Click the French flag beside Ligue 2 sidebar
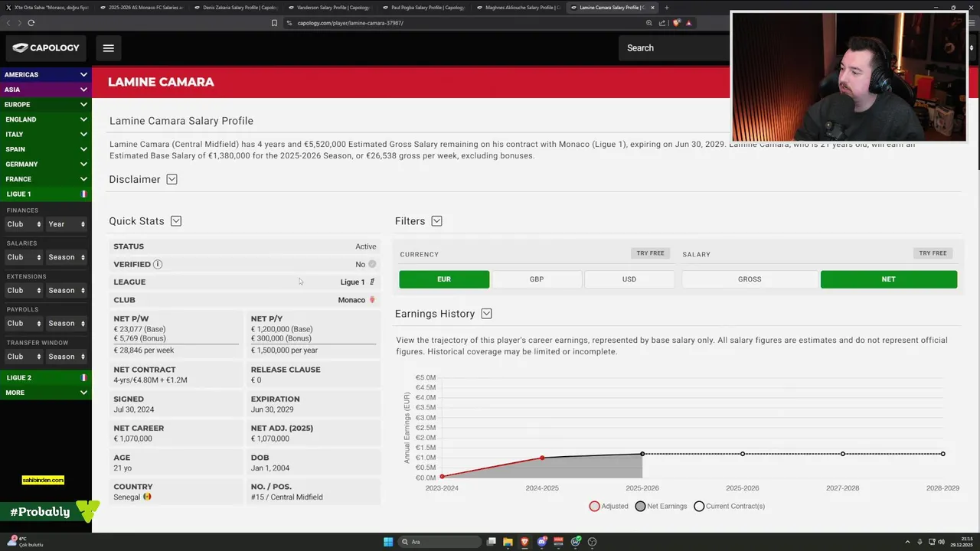This screenshot has width=980, height=551. pos(84,378)
